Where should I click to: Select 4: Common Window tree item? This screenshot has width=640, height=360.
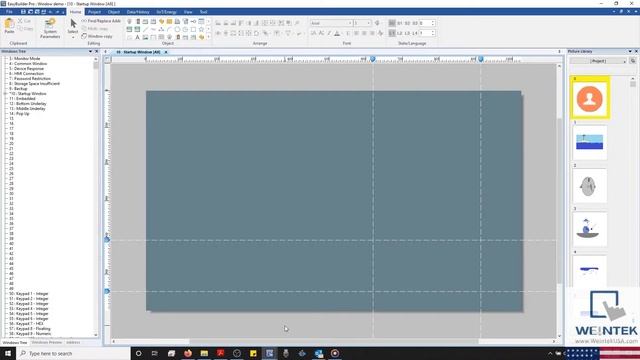coord(28,64)
